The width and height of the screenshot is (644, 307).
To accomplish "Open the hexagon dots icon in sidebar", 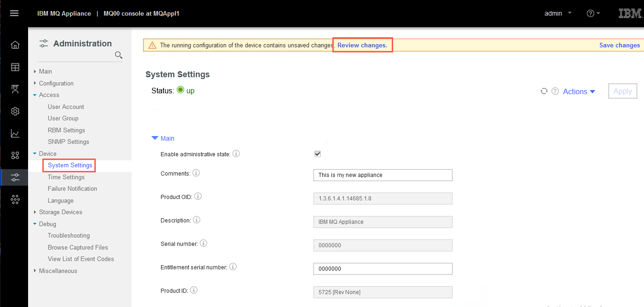I will 15,199.
